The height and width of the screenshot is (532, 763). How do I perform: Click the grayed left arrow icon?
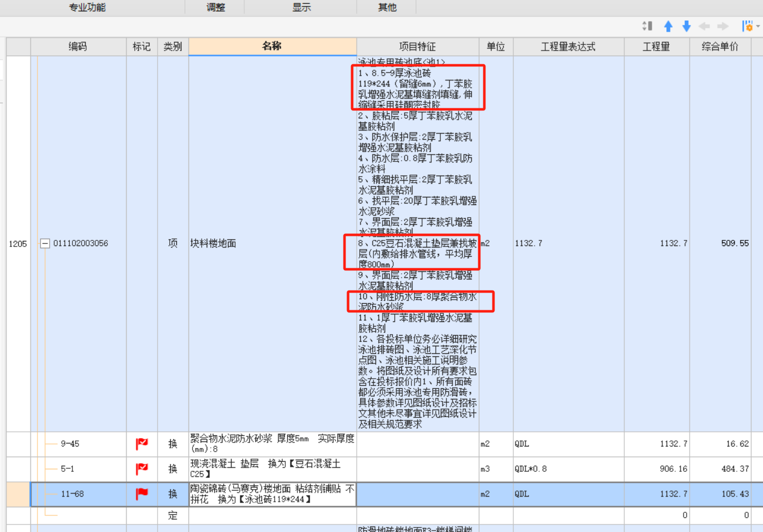704,26
